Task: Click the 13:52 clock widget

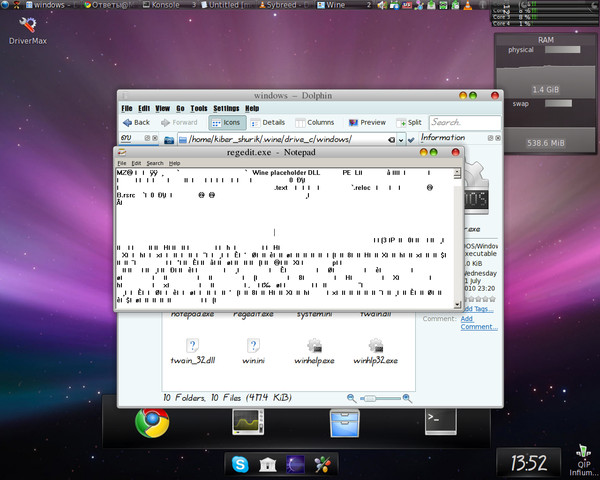Action: point(528,463)
